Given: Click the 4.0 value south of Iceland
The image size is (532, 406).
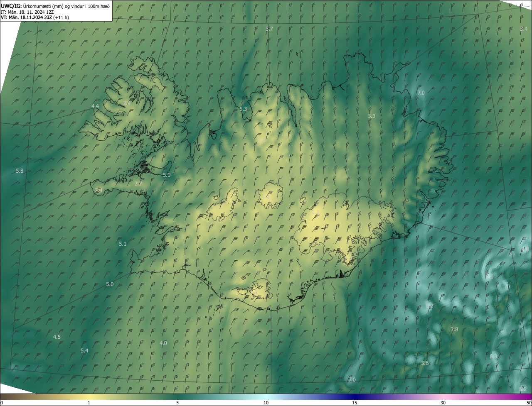Looking at the screenshot, I should coord(163,343).
